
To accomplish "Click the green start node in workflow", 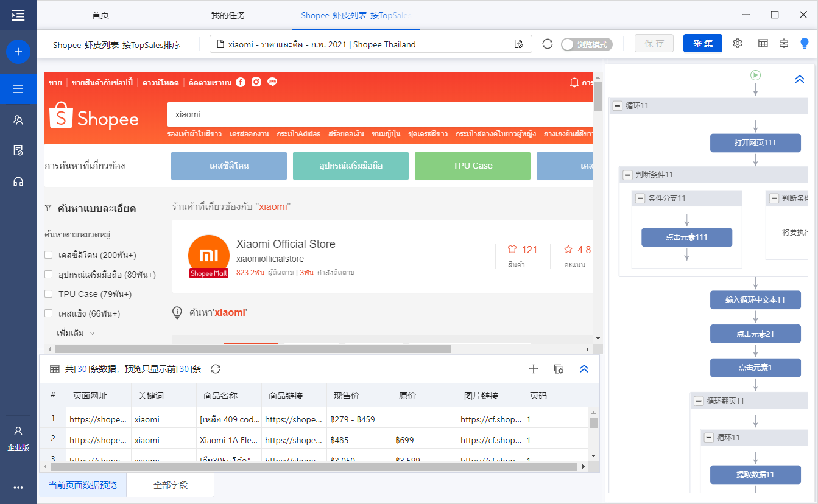I will (x=755, y=75).
